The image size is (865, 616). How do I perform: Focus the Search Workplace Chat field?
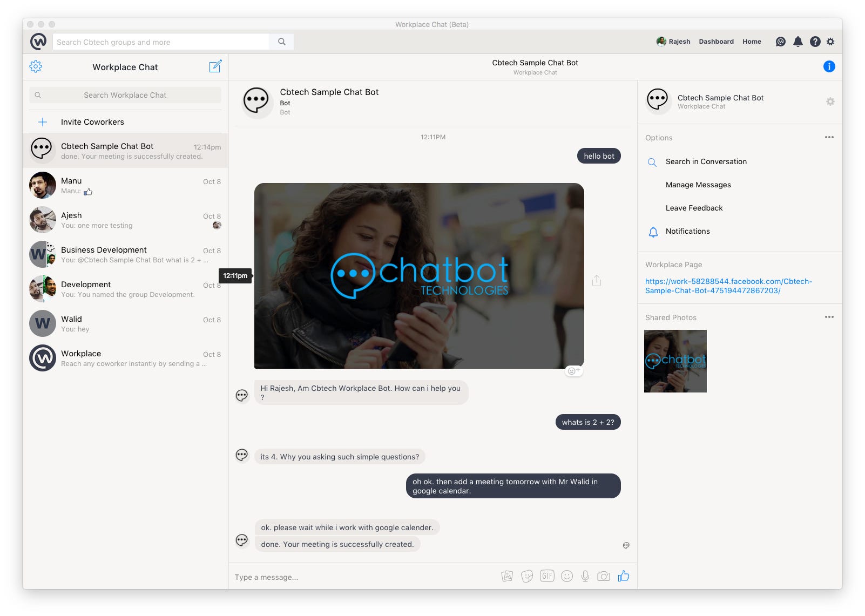point(125,95)
